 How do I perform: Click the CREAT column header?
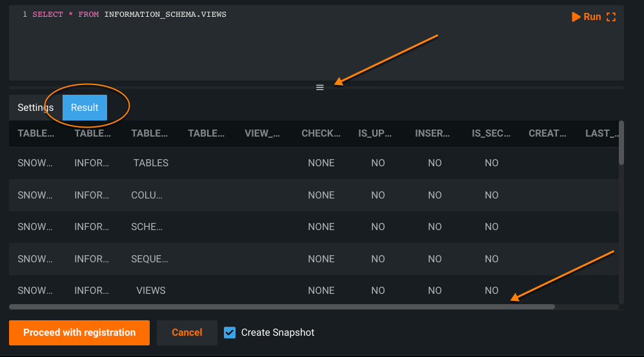pos(547,133)
